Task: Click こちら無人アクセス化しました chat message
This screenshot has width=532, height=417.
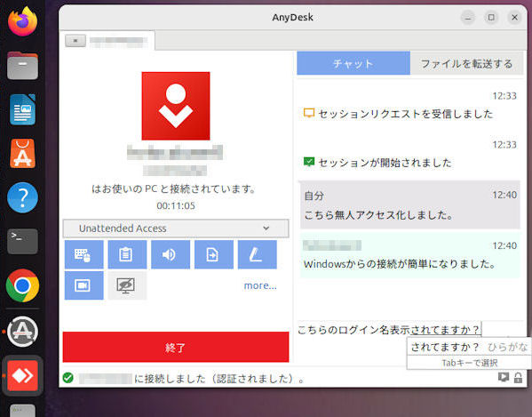Action: [x=378, y=215]
